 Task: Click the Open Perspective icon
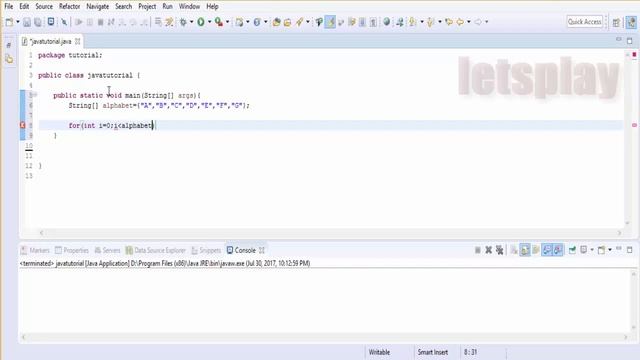[616, 22]
